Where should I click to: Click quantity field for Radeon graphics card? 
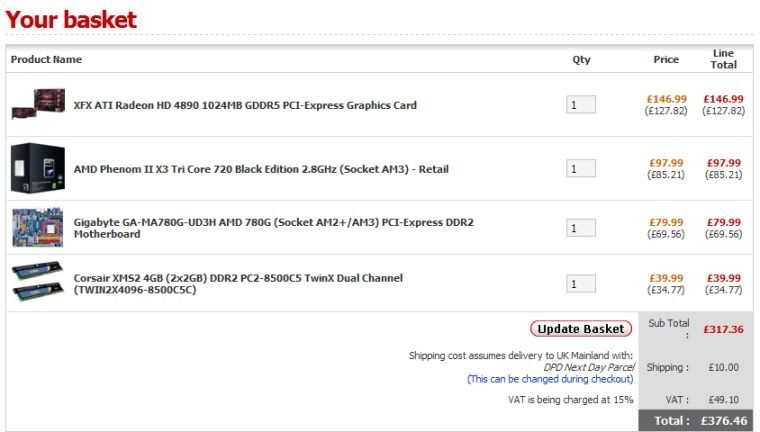point(580,105)
